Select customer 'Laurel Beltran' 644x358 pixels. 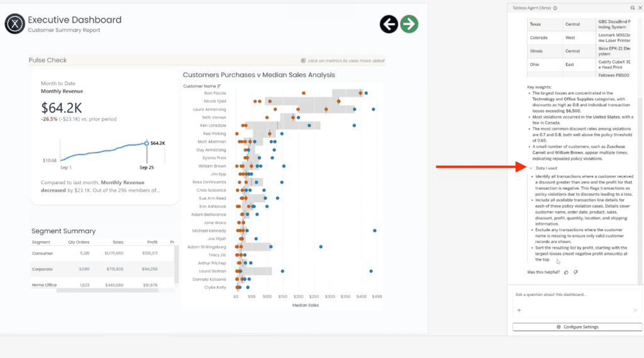pos(213,271)
